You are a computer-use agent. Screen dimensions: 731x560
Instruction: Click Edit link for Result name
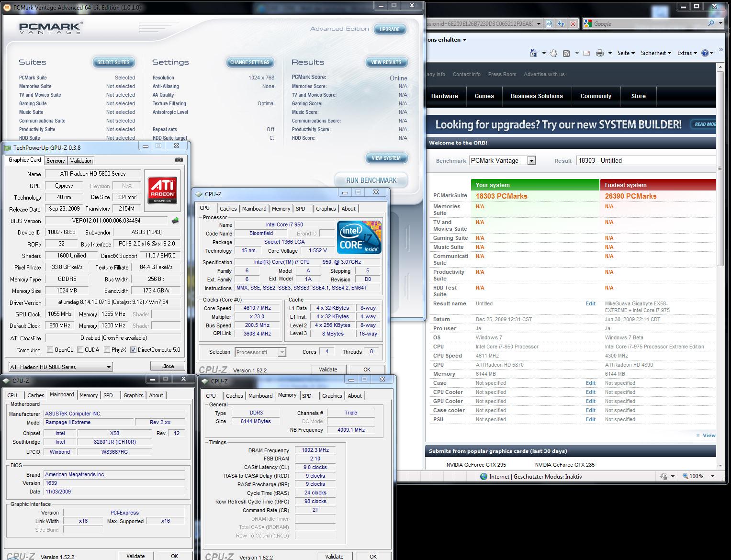click(591, 303)
